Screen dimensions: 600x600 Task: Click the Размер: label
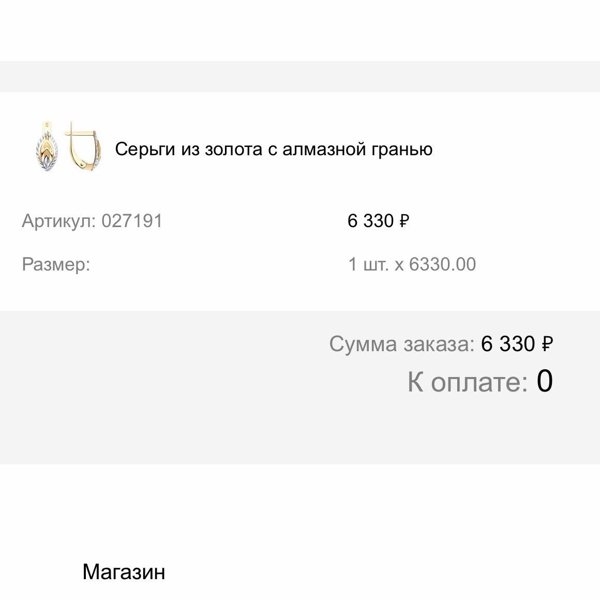[x=56, y=264]
